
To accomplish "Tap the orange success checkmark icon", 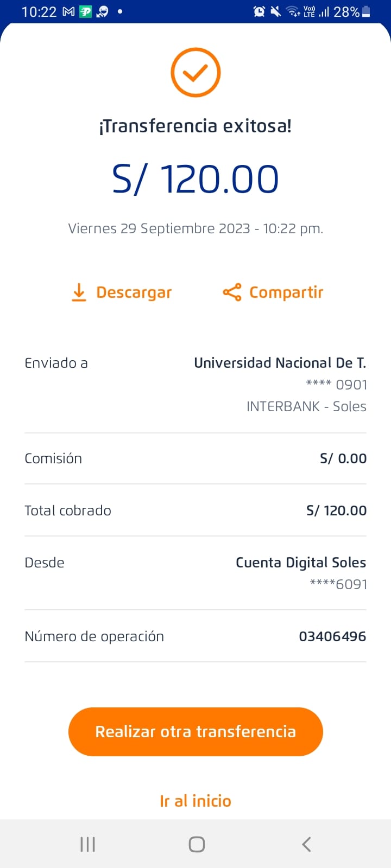I will pos(195,73).
